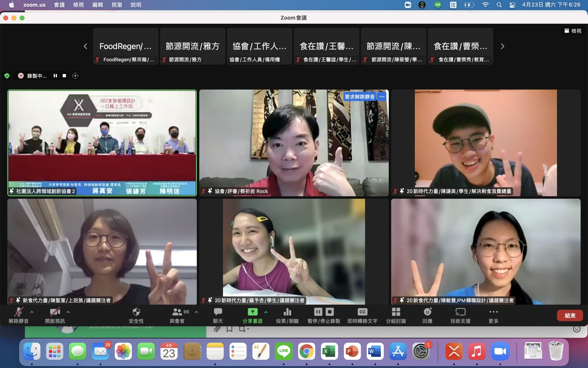Open Finder from the Dock
The width and height of the screenshot is (588, 368).
click(x=32, y=351)
